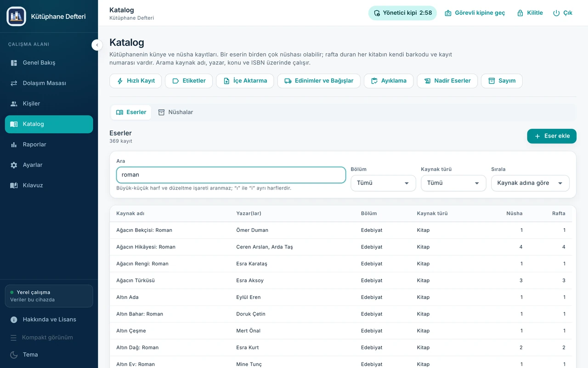Click the Yazar(lar) column header

pos(249,213)
